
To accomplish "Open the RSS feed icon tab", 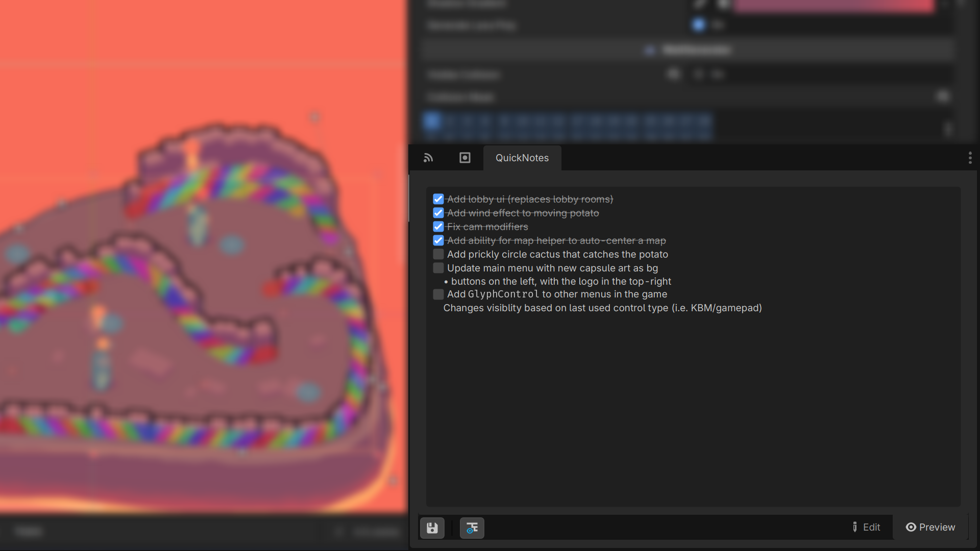I will click(428, 158).
